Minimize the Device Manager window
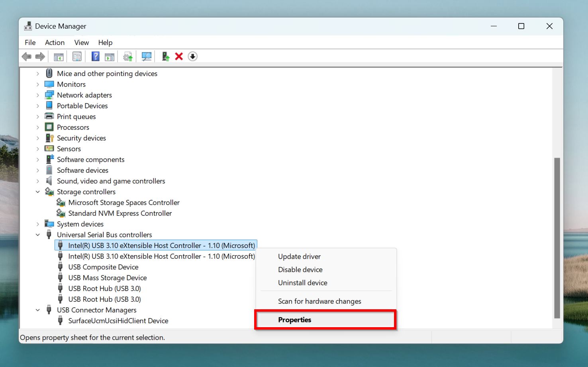The width and height of the screenshot is (588, 367). pyautogui.click(x=494, y=26)
